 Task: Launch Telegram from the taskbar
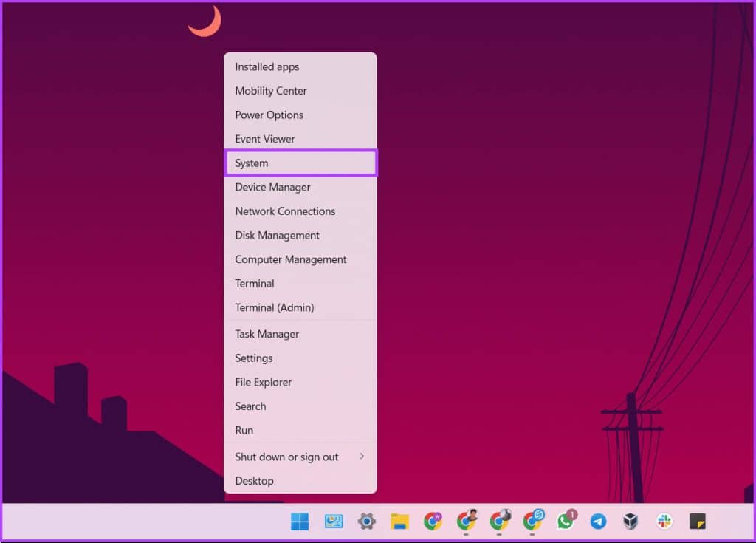(x=598, y=522)
